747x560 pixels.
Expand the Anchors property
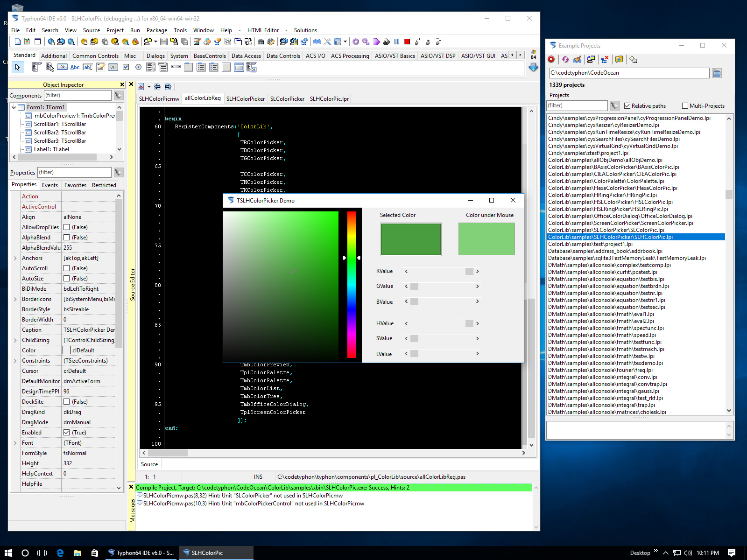15,258
